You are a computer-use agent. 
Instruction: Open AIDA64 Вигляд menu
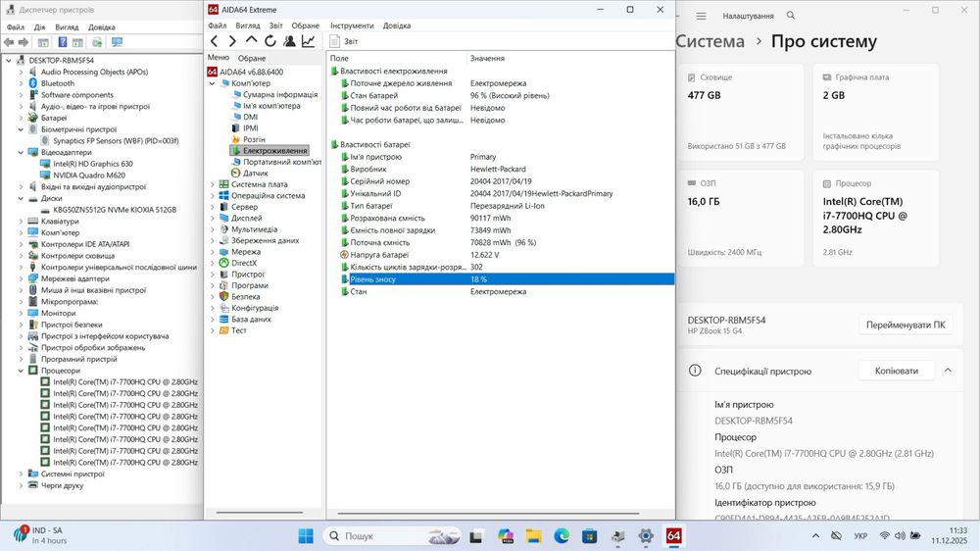pyautogui.click(x=248, y=25)
